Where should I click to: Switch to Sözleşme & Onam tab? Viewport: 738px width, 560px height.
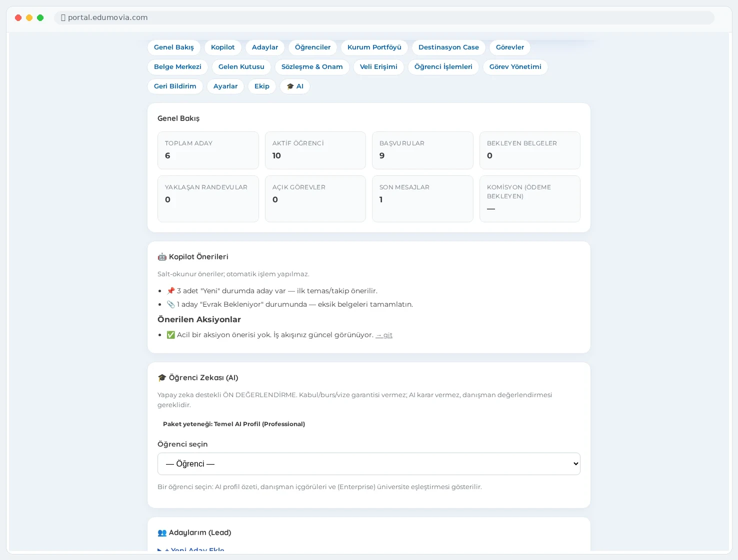(312, 67)
